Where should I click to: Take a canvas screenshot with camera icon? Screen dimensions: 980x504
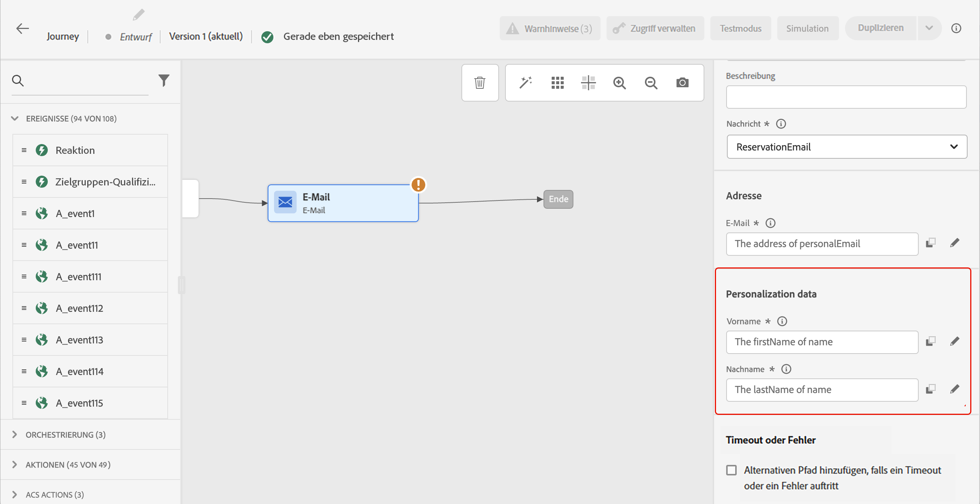coord(682,82)
